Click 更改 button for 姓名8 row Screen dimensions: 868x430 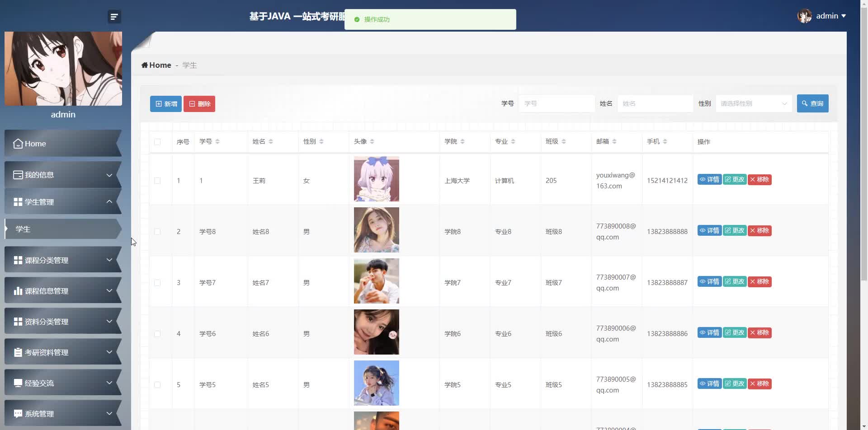735,231
